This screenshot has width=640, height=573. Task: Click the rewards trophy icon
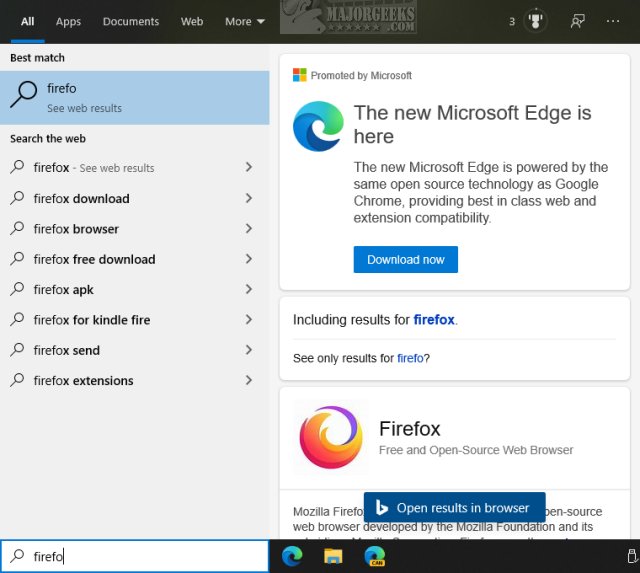[534, 21]
